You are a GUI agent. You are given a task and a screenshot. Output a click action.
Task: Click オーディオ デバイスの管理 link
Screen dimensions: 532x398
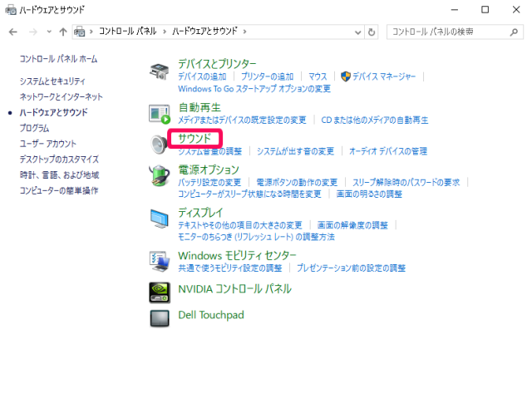coord(388,151)
